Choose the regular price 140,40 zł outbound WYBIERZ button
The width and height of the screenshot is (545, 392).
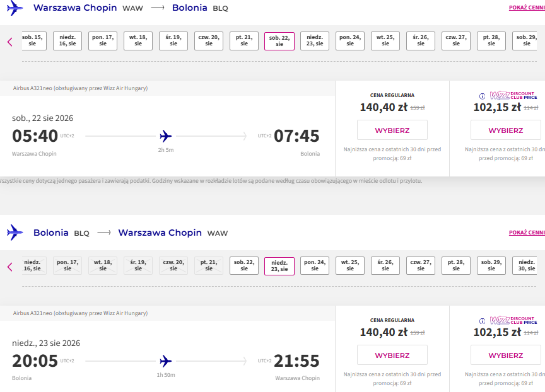[x=392, y=130]
